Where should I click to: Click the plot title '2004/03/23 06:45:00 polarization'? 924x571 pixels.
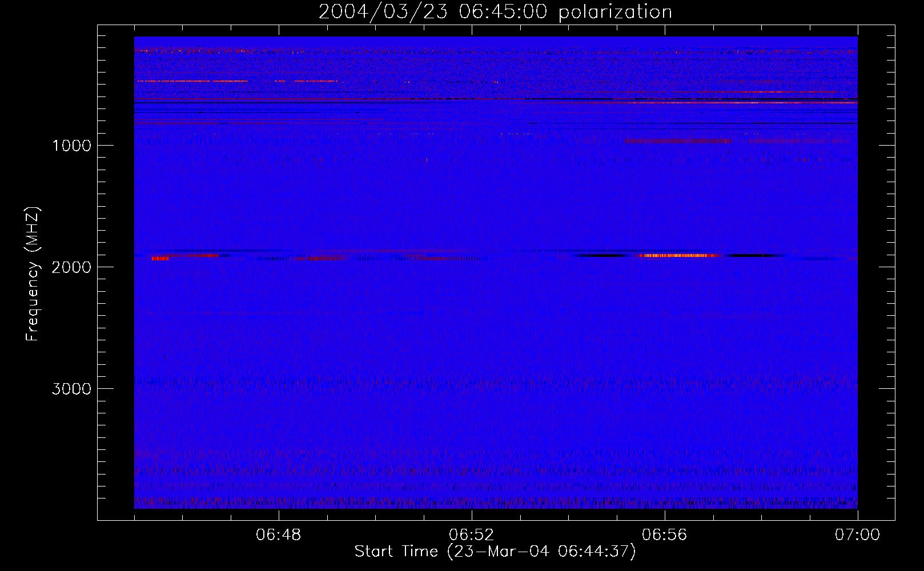point(495,12)
